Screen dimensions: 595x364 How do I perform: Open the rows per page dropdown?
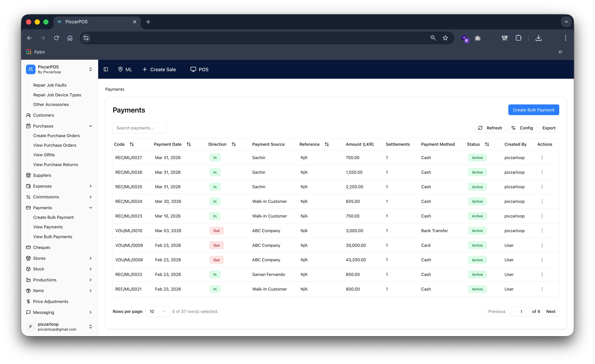157,311
